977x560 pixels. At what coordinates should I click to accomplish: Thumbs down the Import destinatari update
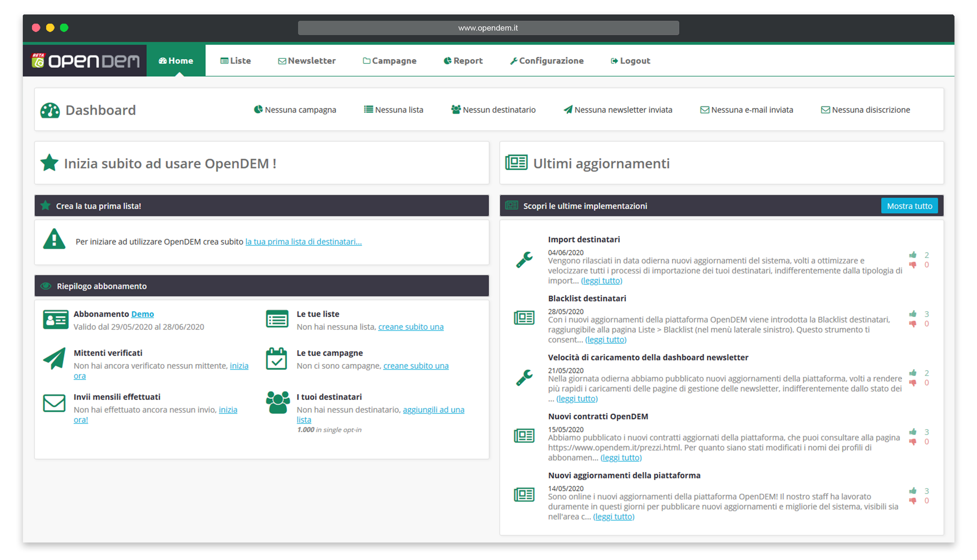pyautogui.click(x=913, y=265)
